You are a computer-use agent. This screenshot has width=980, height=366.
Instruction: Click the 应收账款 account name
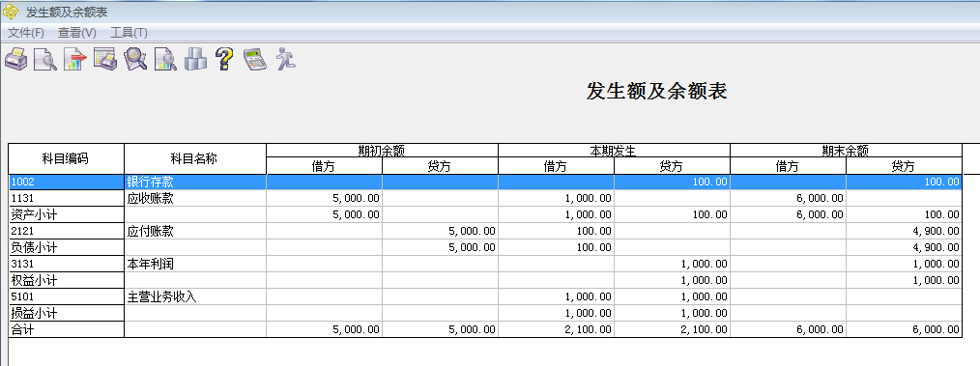point(150,199)
